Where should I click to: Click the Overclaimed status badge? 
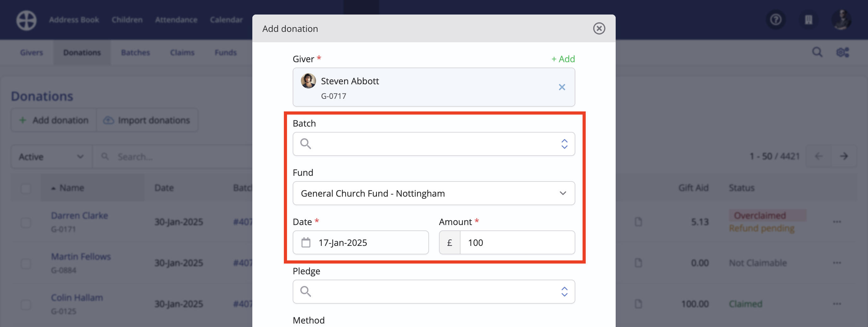767,215
